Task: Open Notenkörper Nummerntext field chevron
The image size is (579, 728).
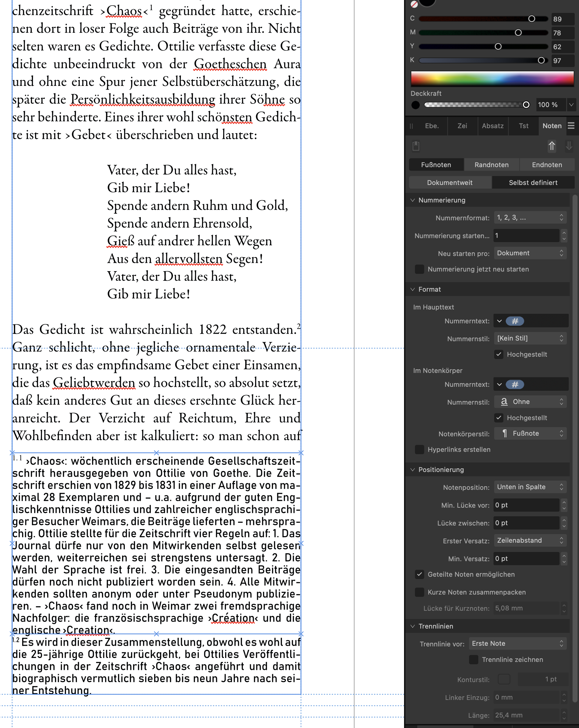Action: coord(499,384)
